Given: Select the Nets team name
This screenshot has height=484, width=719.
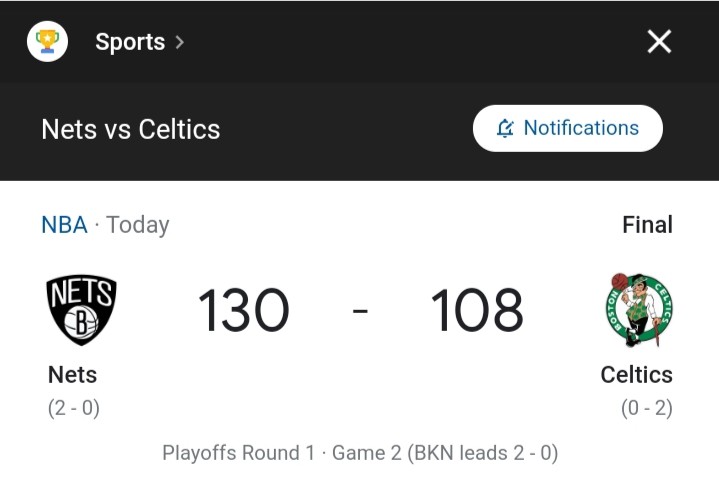Looking at the screenshot, I should 72,375.
